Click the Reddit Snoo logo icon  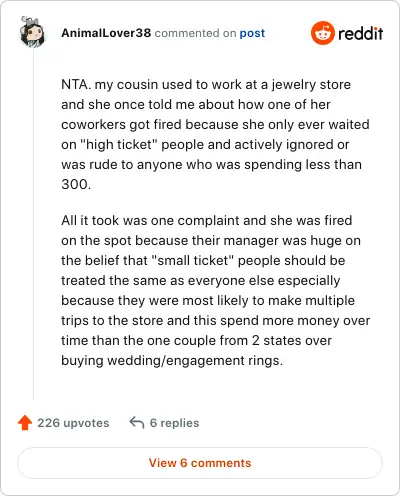click(x=322, y=33)
